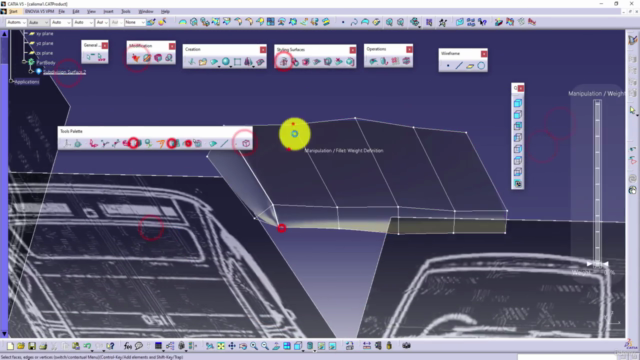Click the What's This help icon
Image resolution: width=640 pixels, height=360 pixels.
click(110, 346)
